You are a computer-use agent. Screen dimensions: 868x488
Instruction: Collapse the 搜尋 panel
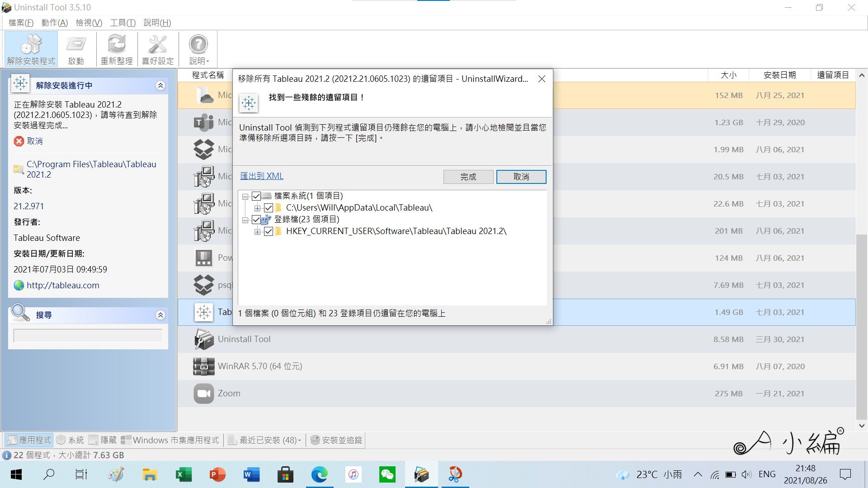tap(160, 315)
